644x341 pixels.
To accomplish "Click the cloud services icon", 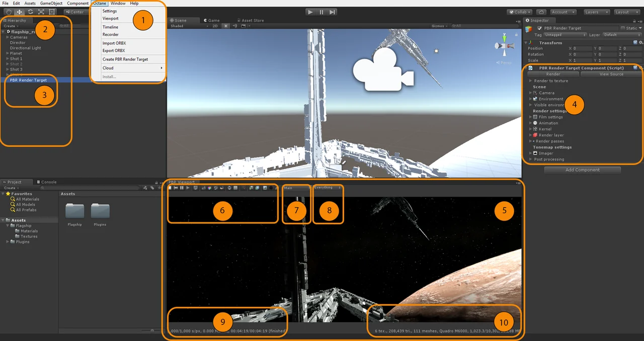I will pyautogui.click(x=541, y=12).
